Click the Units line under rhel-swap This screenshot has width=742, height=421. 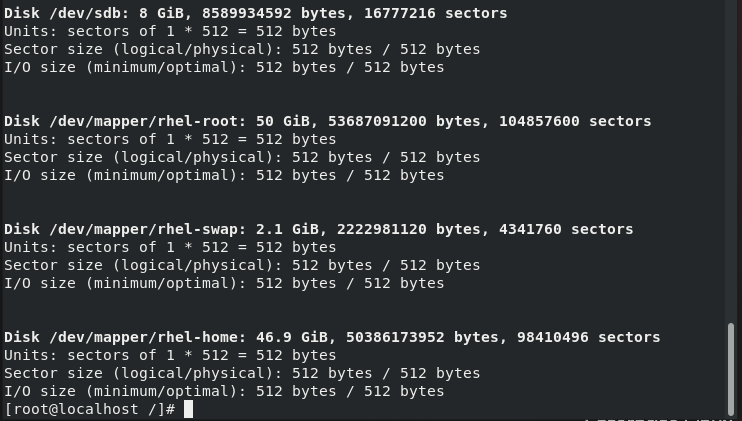point(170,247)
